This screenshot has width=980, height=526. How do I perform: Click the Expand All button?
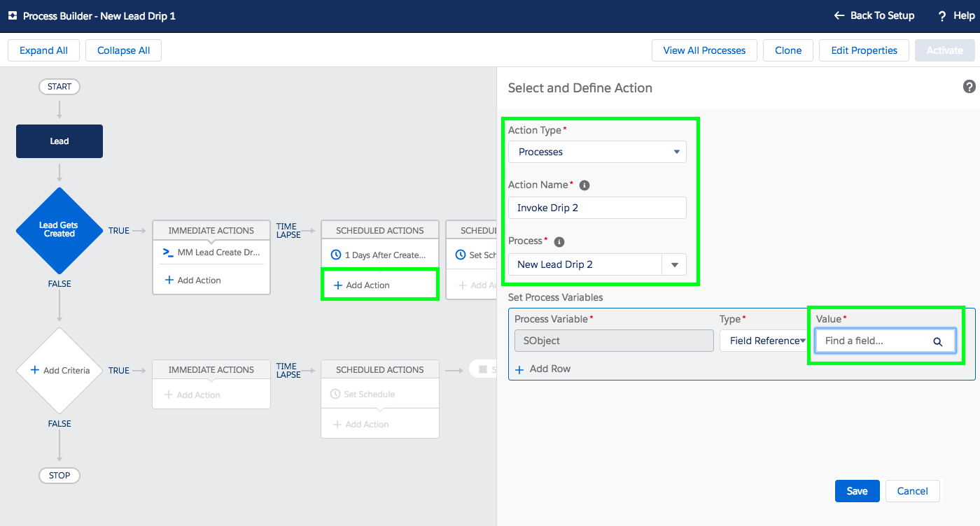pos(43,50)
